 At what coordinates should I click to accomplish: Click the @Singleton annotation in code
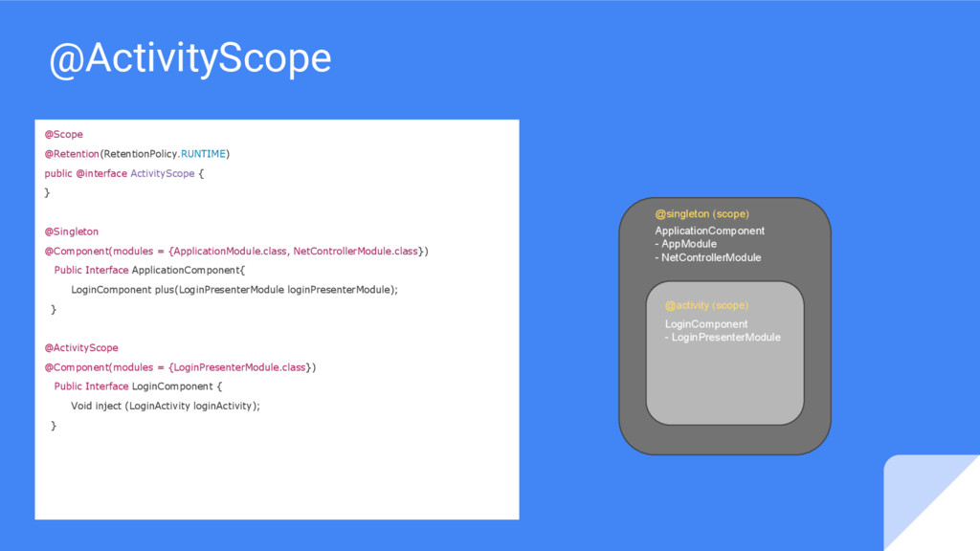tap(71, 231)
